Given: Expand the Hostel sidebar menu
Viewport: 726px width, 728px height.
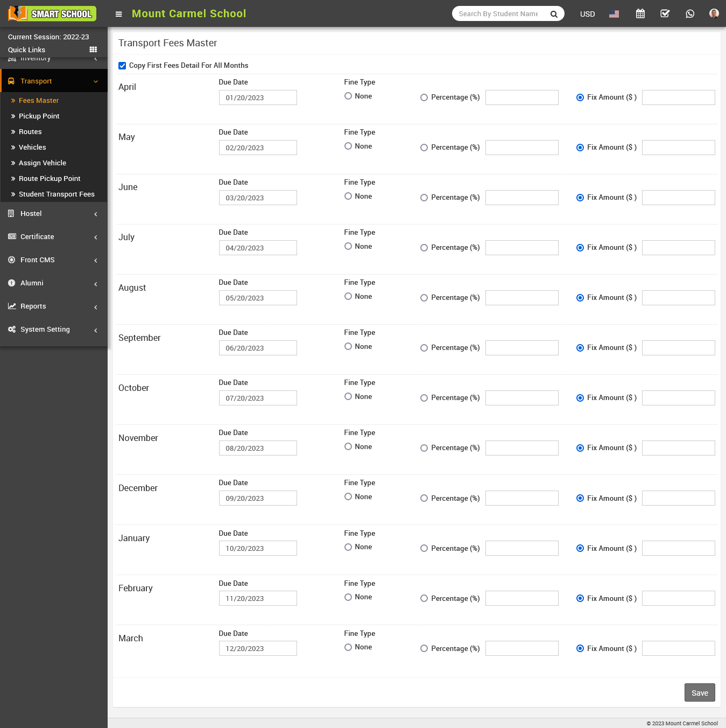Looking at the screenshot, I should click(54, 214).
